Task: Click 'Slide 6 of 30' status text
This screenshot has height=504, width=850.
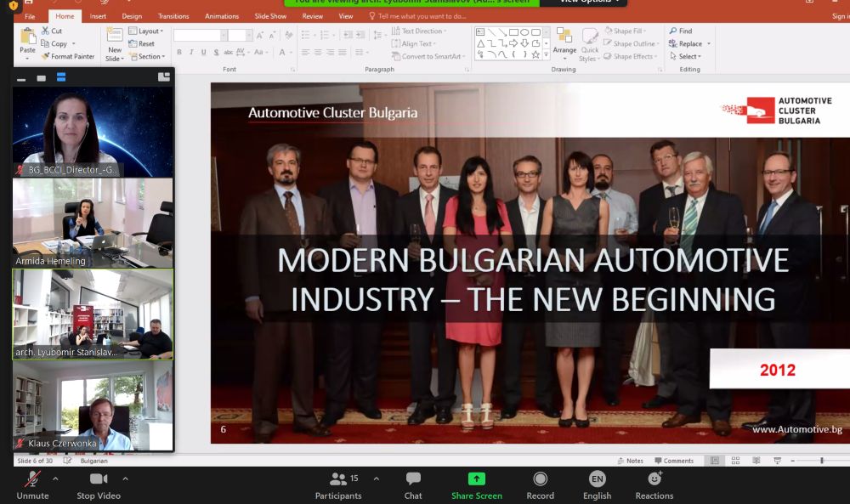Action: 35,461
